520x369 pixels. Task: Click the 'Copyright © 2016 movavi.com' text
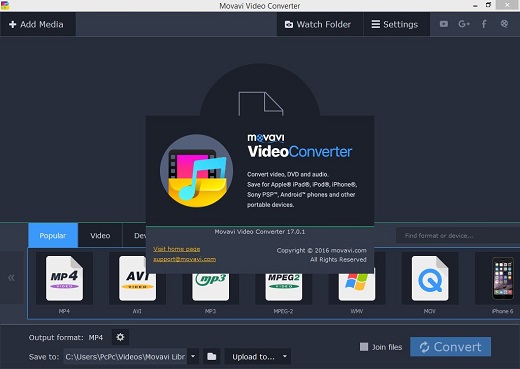pyautogui.click(x=321, y=250)
